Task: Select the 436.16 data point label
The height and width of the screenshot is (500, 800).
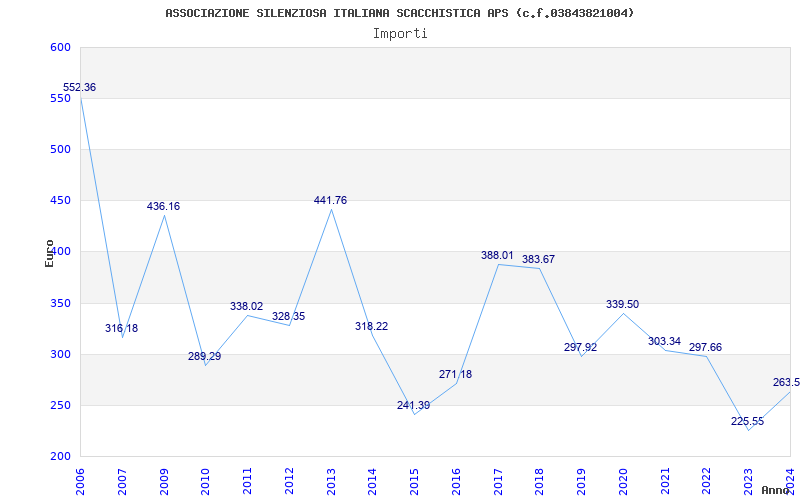Action: (164, 207)
